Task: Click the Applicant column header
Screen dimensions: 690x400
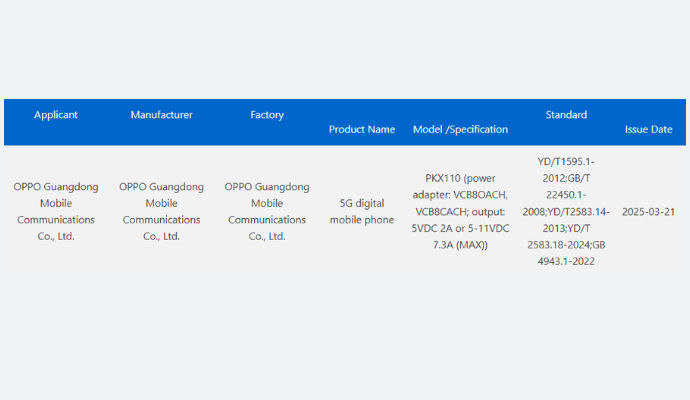Action: point(55,115)
